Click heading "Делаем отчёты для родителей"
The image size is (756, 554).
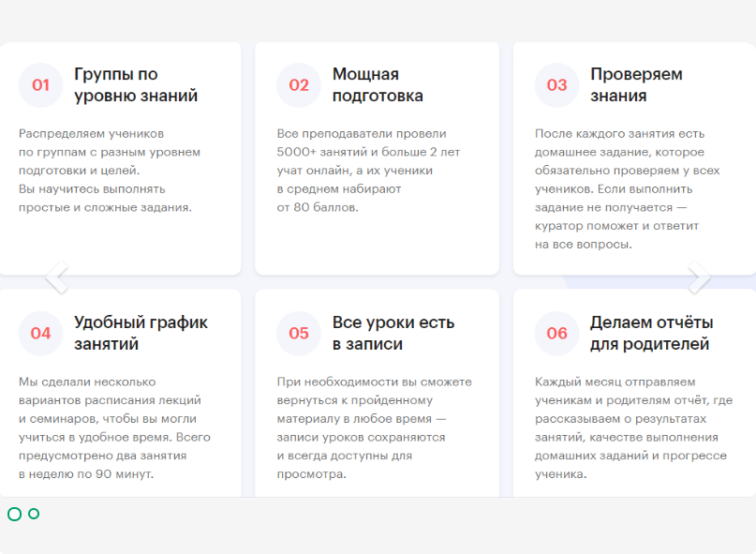point(651,333)
